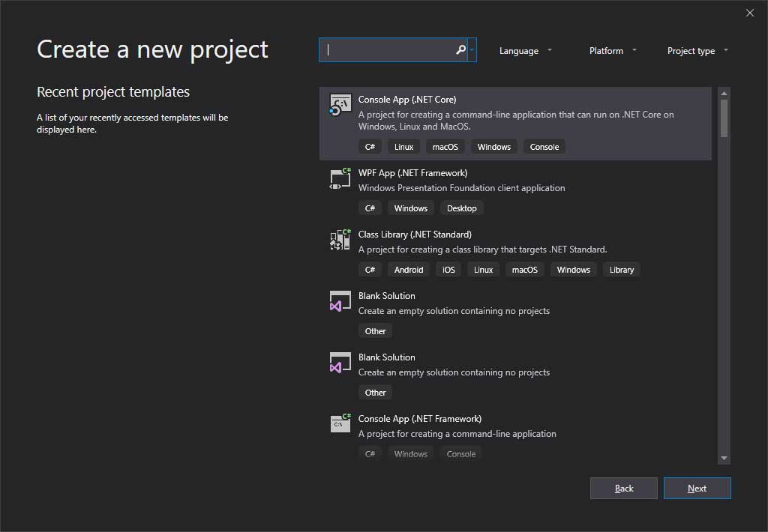Toggle the Other tag under Blank Solution

pos(375,330)
